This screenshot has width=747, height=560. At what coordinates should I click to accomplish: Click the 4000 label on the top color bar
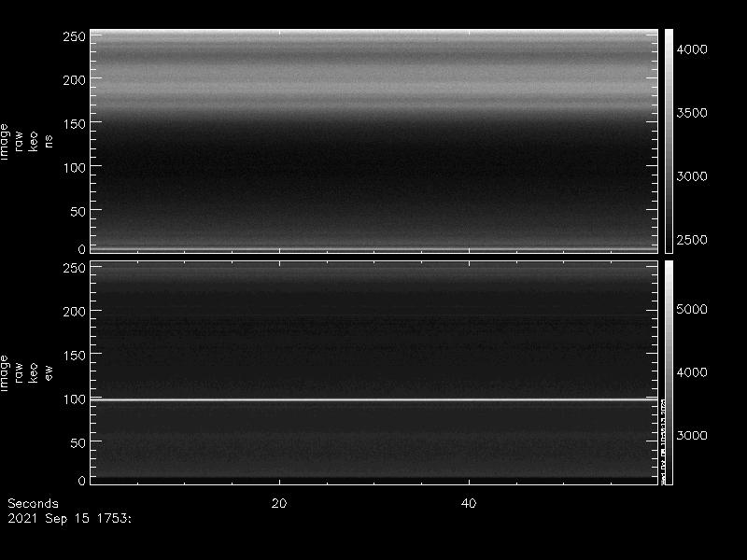point(696,49)
